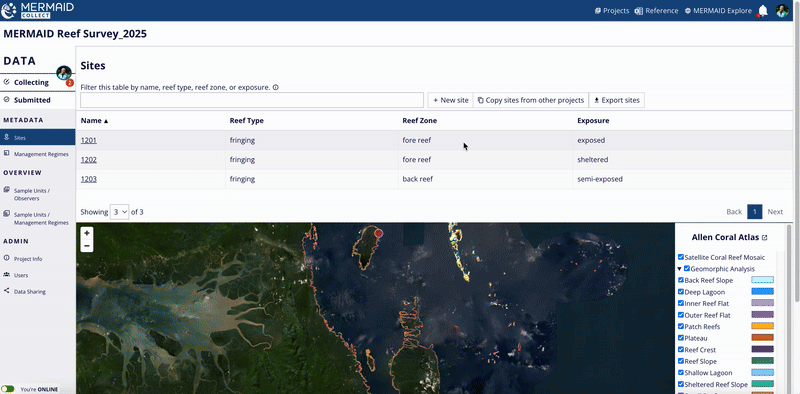Click the Export sites button
The height and width of the screenshot is (394, 800).
(617, 100)
